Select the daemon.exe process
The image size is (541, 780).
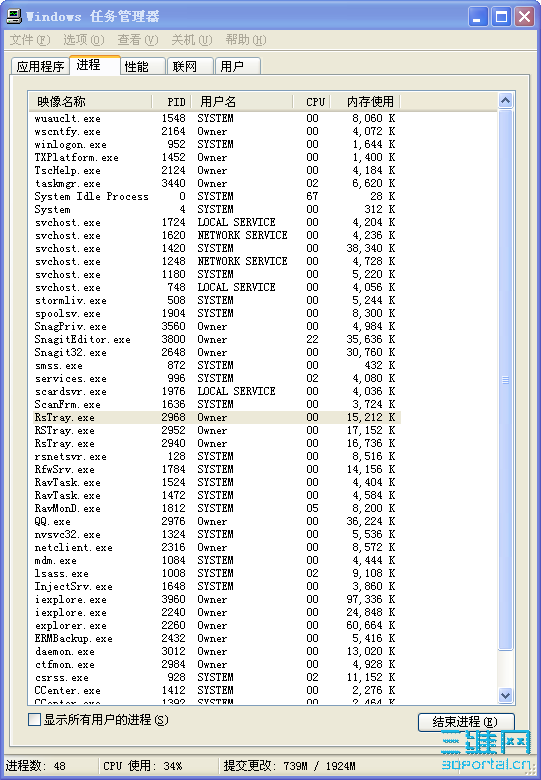217,651
